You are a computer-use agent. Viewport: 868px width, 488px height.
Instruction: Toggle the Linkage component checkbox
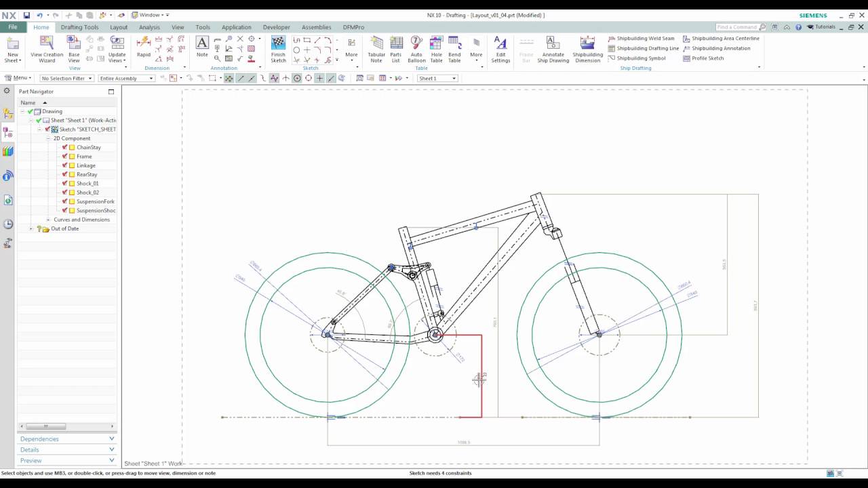[65, 165]
